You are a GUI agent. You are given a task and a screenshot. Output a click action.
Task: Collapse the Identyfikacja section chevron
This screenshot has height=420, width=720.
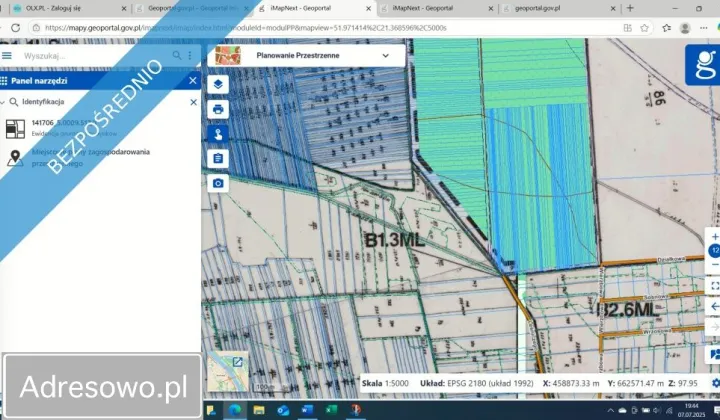tap(5, 102)
